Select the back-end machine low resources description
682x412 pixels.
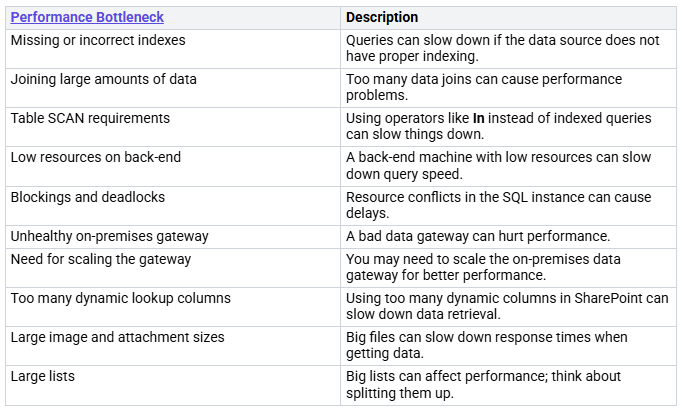click(x=498, y=165)
